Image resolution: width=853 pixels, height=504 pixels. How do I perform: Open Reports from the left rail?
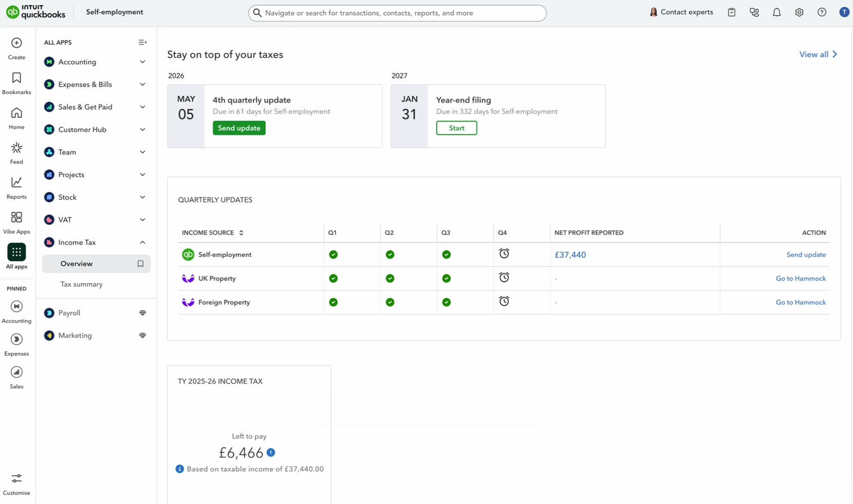[x=16, y=183]
